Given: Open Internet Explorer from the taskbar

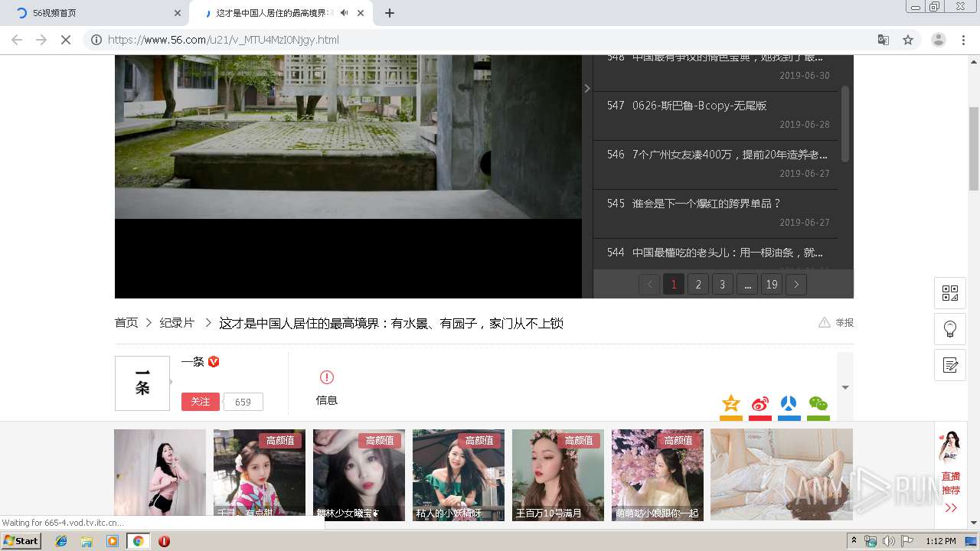Looking at the screenshot, I should point(61,541).
